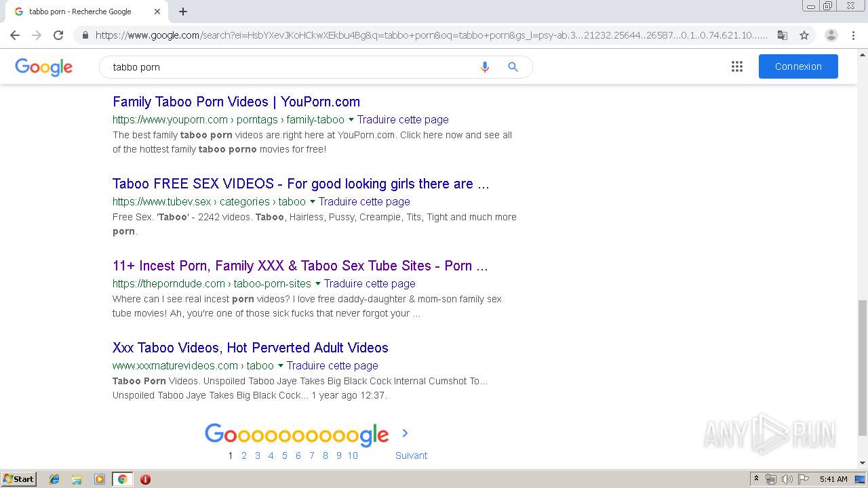Go forward with the browser forward arrow
Viewport: 868px width, 488px height.
coord(37,35)
